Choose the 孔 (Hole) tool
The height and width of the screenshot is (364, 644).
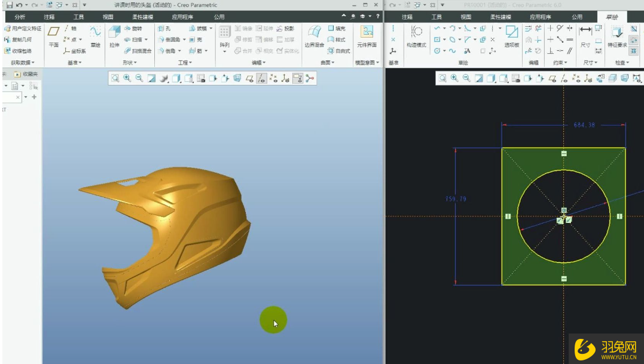coord(161,29)
